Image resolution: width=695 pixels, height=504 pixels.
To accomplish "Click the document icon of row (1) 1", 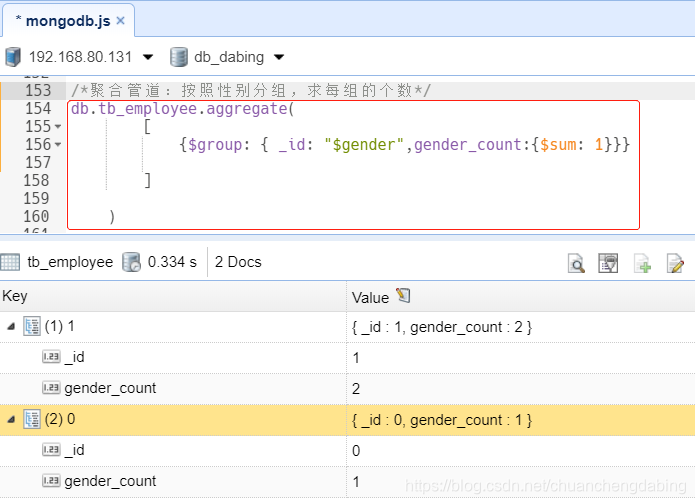I will point(32,327).
